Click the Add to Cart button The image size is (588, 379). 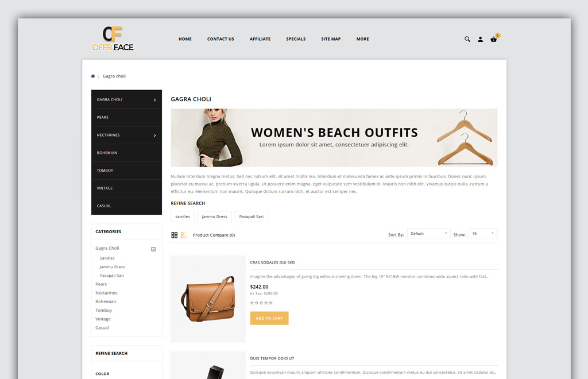pyautogui.click(x=269, y=318)
